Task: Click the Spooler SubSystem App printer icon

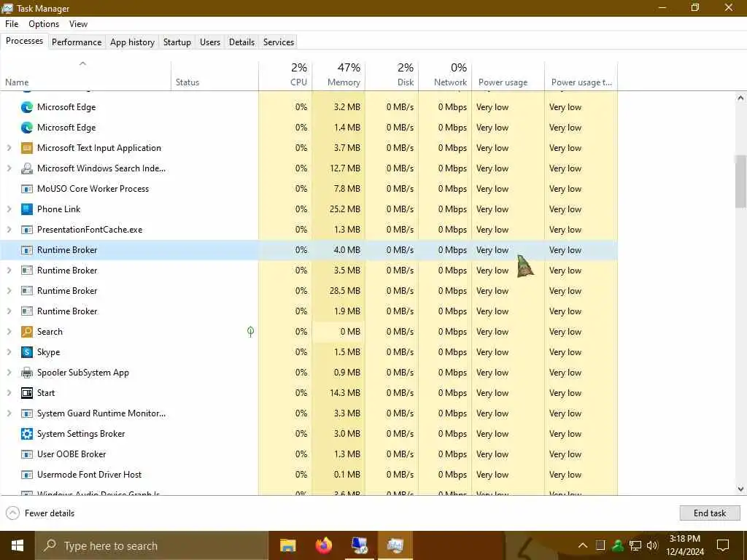Action: pos(27,373)
